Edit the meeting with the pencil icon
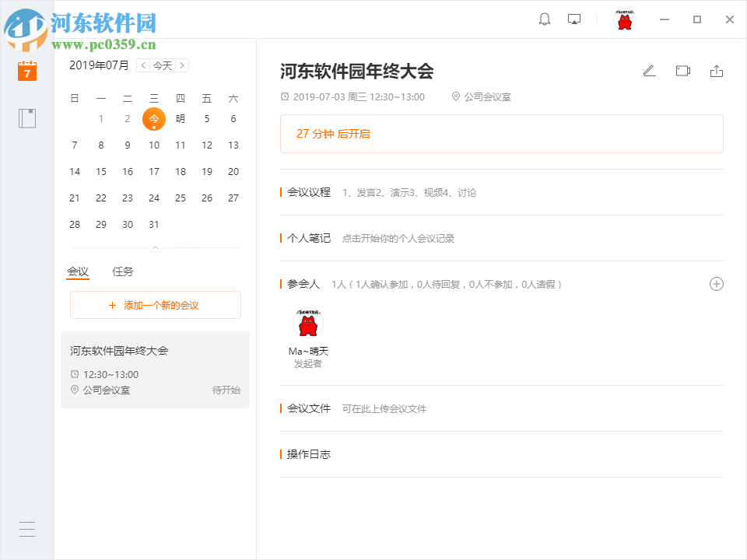The image size is (747, 560). point(649,70)
